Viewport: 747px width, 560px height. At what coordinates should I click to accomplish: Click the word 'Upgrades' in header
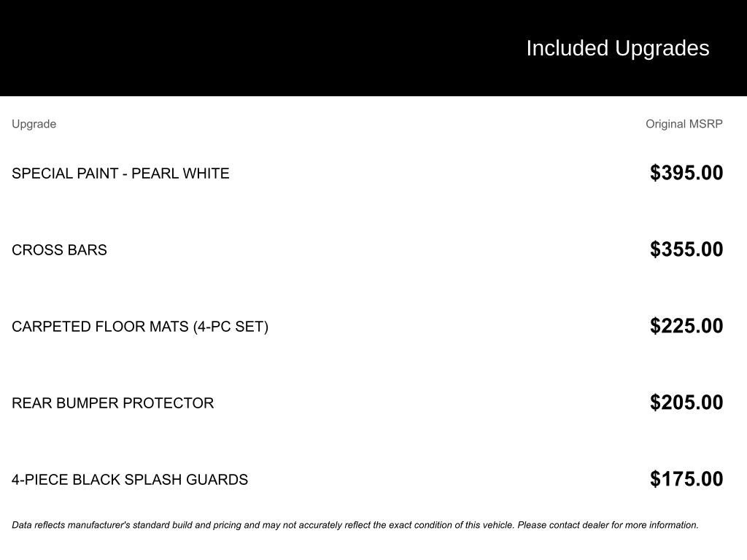662,49
